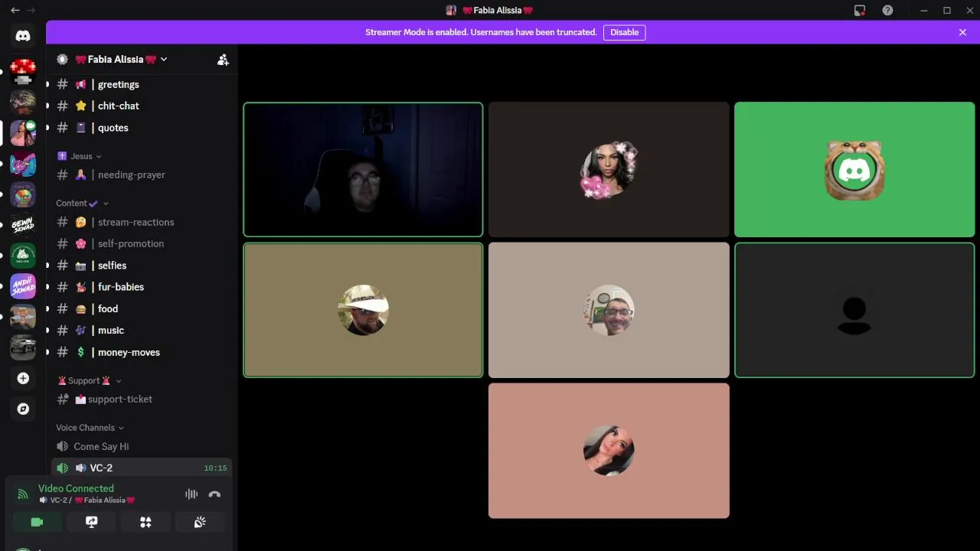
Task: Select the VC-2 voice channel
Action: click(142, 468)
